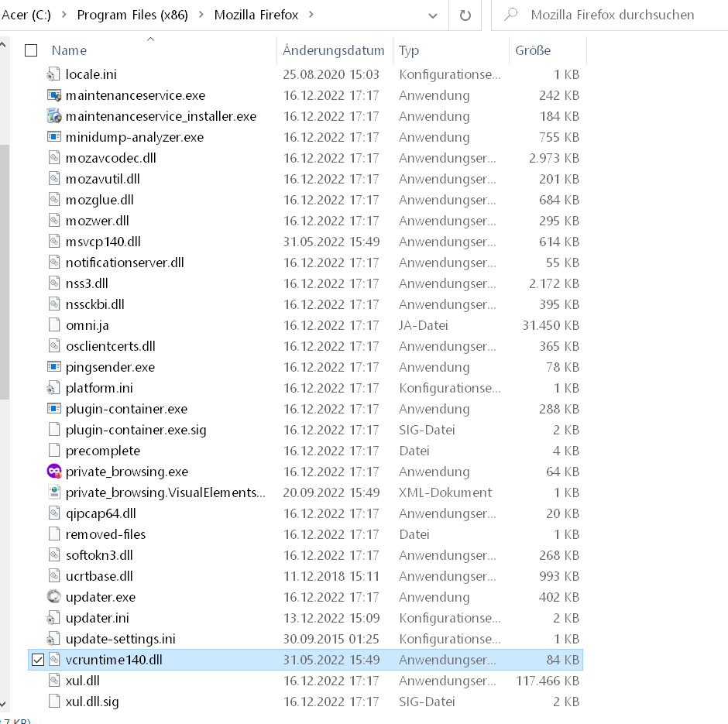
Task: Select the mozwer.dll file name
Action: pos(98,221)
